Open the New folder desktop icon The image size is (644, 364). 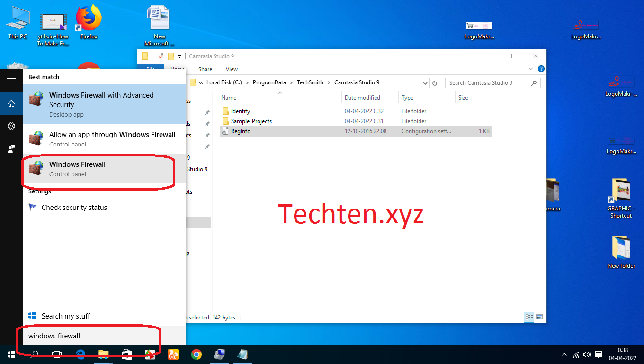(621, 252)
